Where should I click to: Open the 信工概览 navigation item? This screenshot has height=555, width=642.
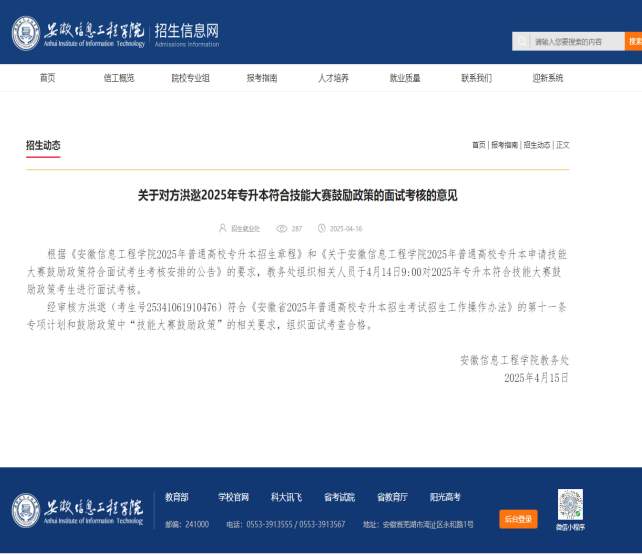[x=119, y=78]
